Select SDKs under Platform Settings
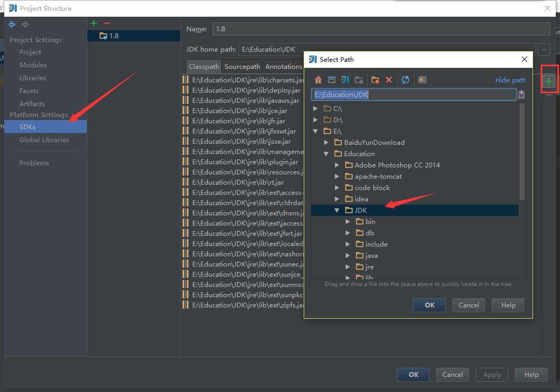Screen dimensions: 560x392 [45, 127]
